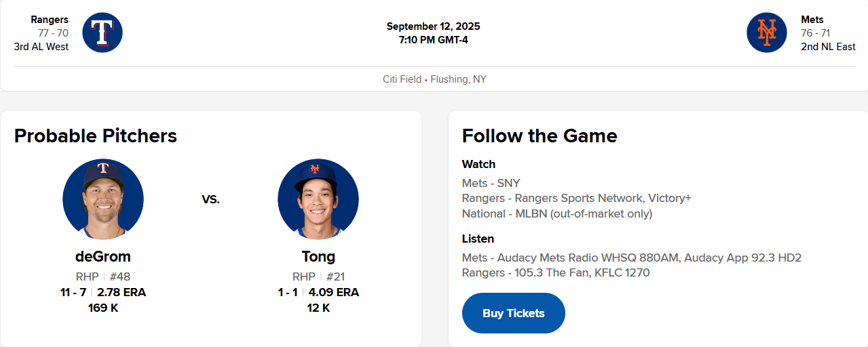Open the deGrom player name link
Screen dimensions: 868x347
click(x=103, y=257)
